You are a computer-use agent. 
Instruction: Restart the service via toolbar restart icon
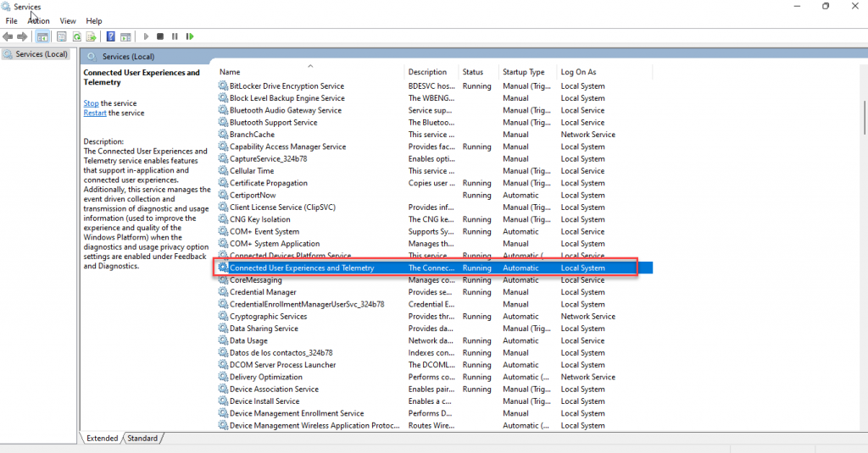pyautogui.click(x=190, y=36)
